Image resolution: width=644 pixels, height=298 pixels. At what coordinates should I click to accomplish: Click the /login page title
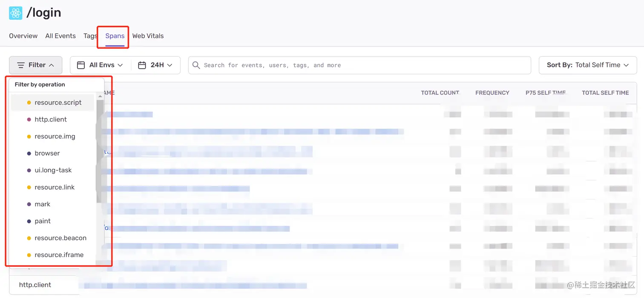pos(44,13)
